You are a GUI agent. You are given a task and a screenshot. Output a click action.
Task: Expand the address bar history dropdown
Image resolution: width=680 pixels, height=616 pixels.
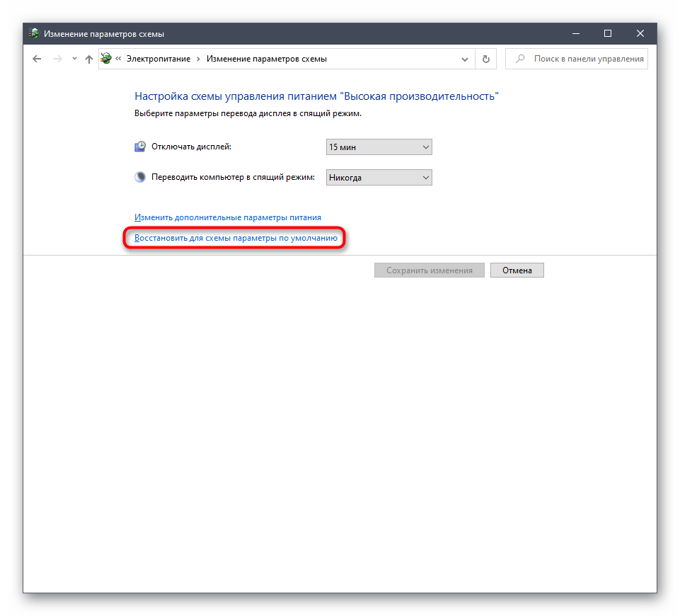coord(465,59)
